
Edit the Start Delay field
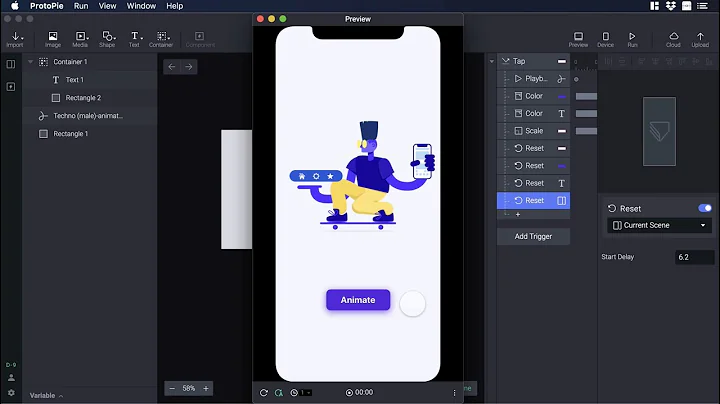coord(694,257)
